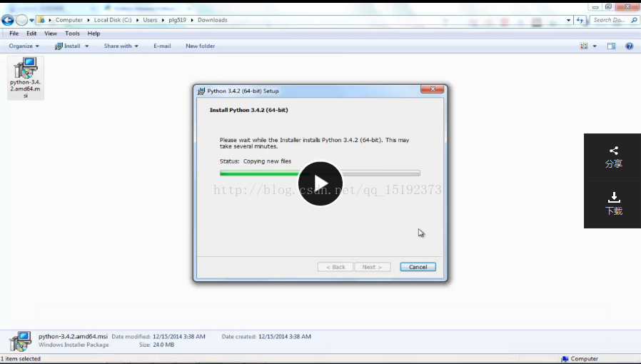Click Date modified value '12/15/2014 3:38 AM'
The height and width of the screenshot is (364, 641).
(x=179, y=337)
